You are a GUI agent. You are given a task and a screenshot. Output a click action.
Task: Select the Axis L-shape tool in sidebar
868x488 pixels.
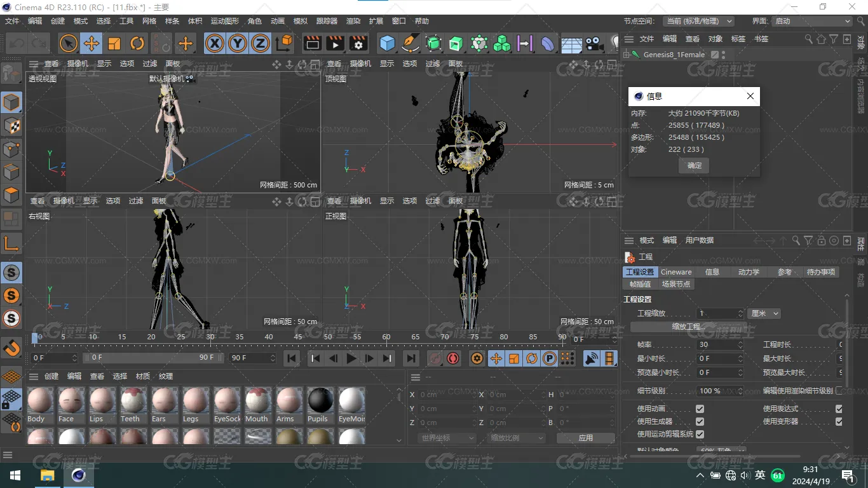(12, 243)
